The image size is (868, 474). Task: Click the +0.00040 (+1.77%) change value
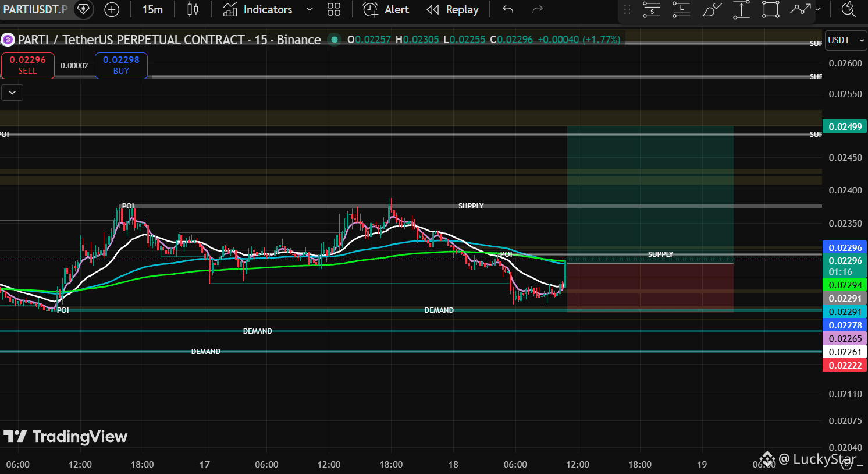click(x=579, y=40)
